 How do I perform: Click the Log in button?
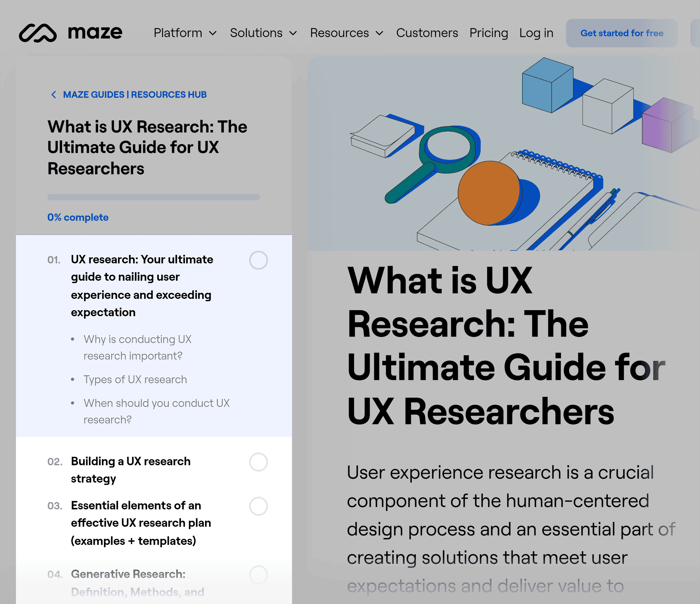point(536,33)
